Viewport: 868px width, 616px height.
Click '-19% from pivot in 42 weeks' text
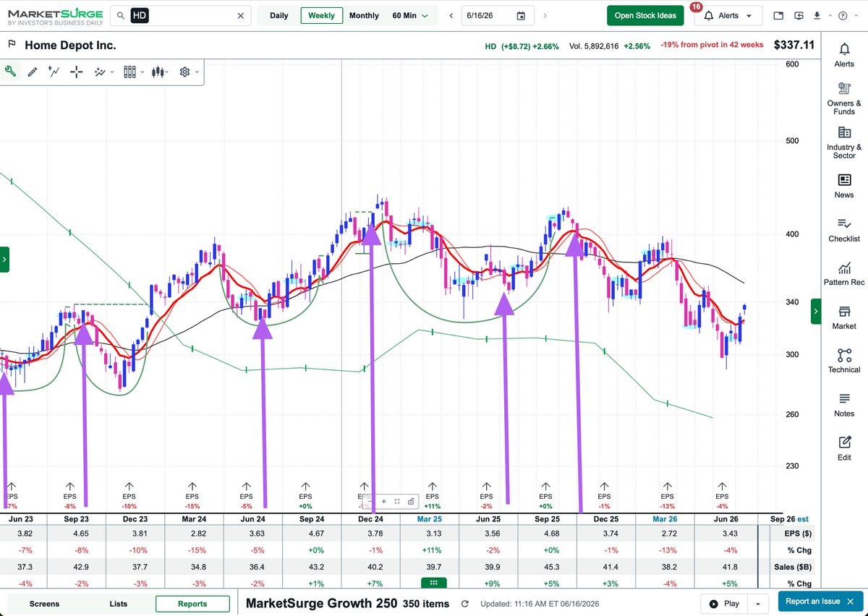[x=712, y=45]
